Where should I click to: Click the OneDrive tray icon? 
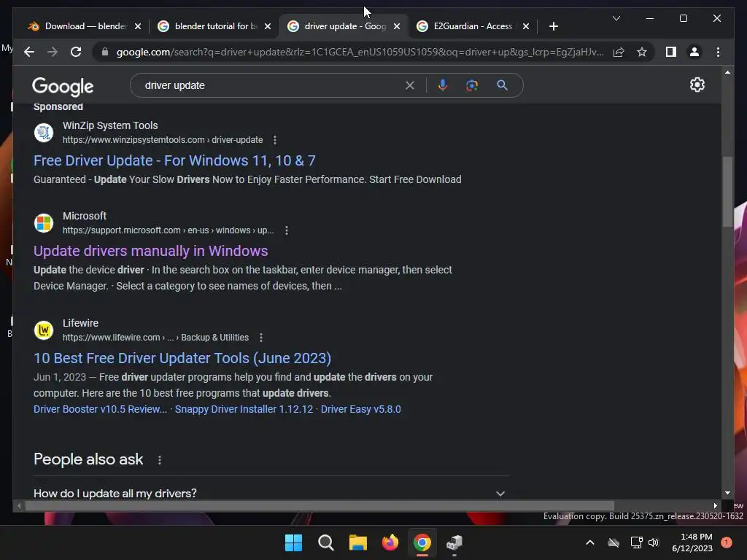tap(614, 542)
